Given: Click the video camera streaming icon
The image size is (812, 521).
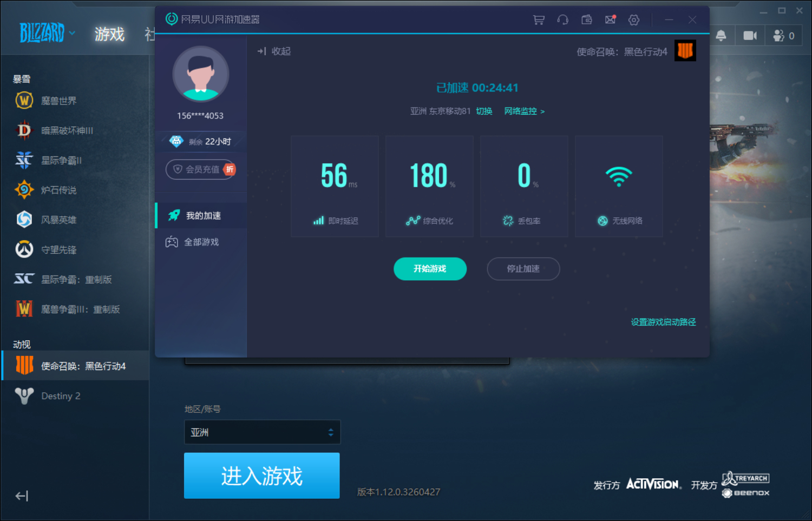Looking at the screenshot, I should (x=750, y=36).
